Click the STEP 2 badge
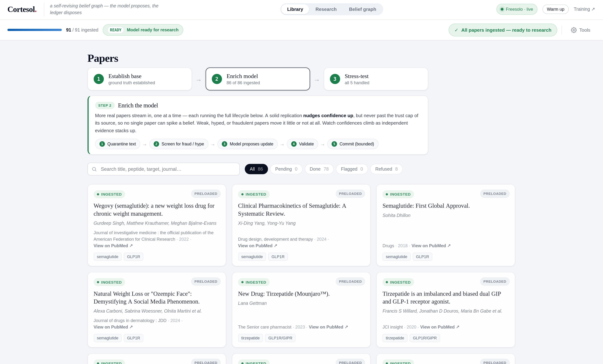Image resolution: width=603 pixels, height=364 pixels. (105, 105)
